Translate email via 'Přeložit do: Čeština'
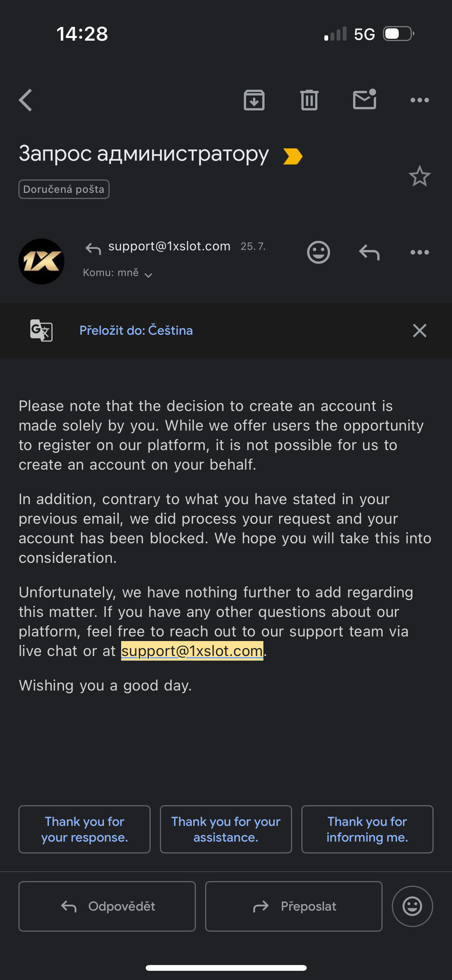The width and height of the screenshot is (452, 980). [x=136, y=331]
